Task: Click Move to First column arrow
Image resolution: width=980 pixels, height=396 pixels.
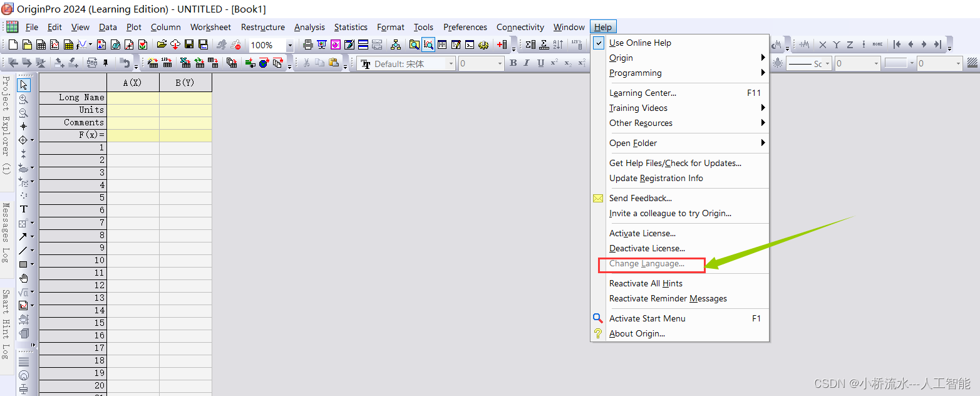Action: pos(897,45)
